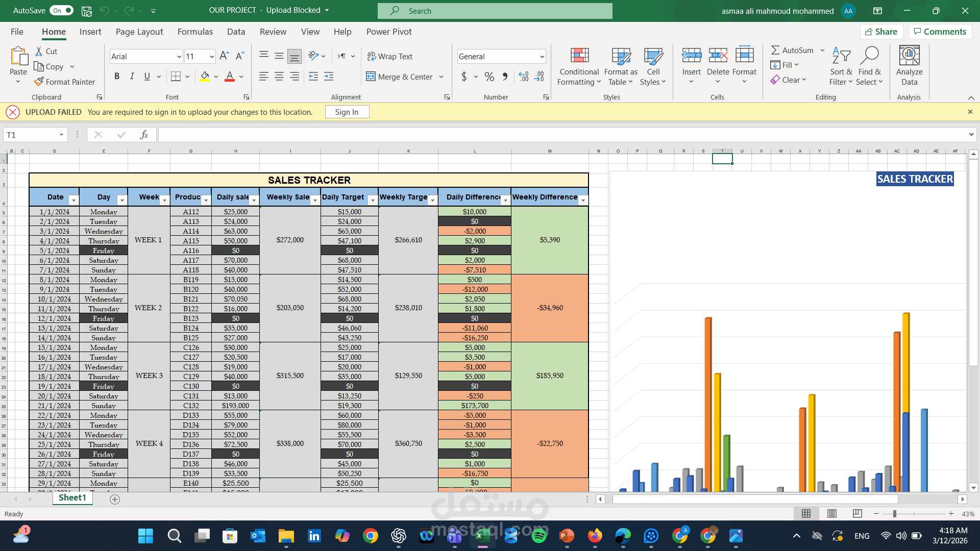Click Decrease Indent icon

coord(313,77)
